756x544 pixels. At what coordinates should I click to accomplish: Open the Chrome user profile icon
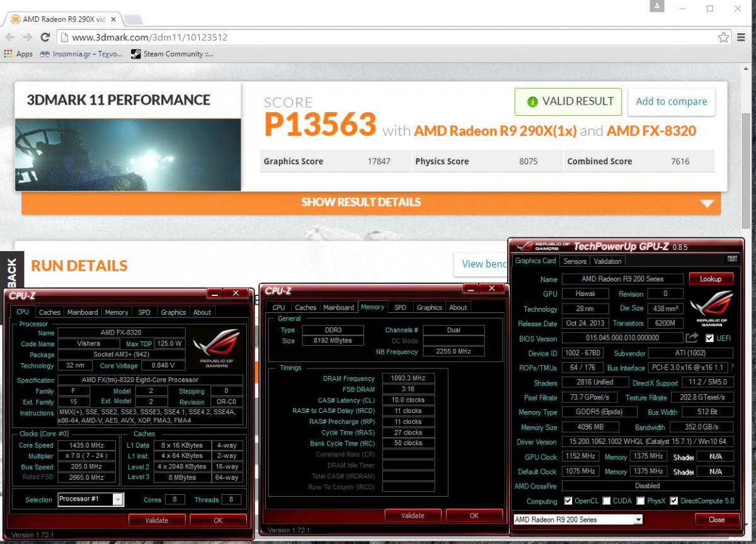coord(658,6)
